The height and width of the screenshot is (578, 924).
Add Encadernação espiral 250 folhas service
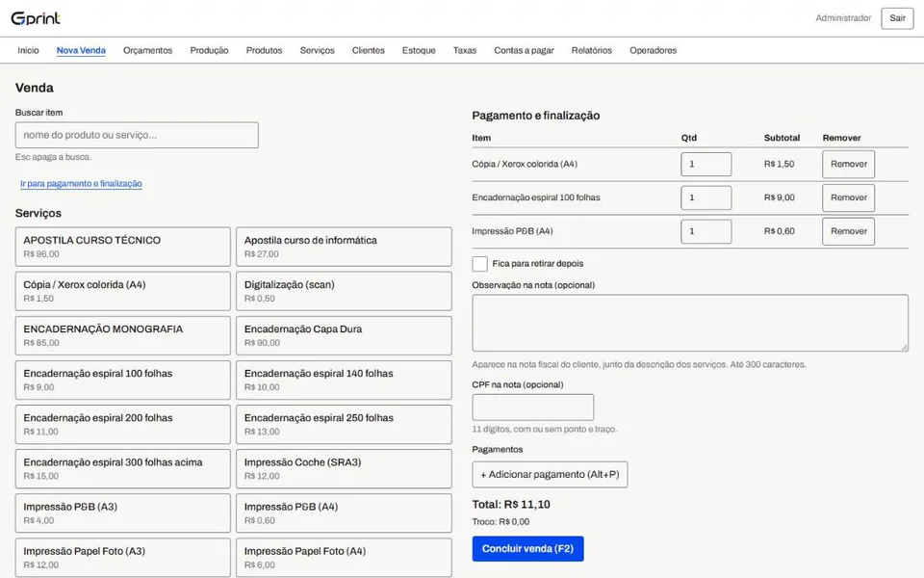pos(344,424)
